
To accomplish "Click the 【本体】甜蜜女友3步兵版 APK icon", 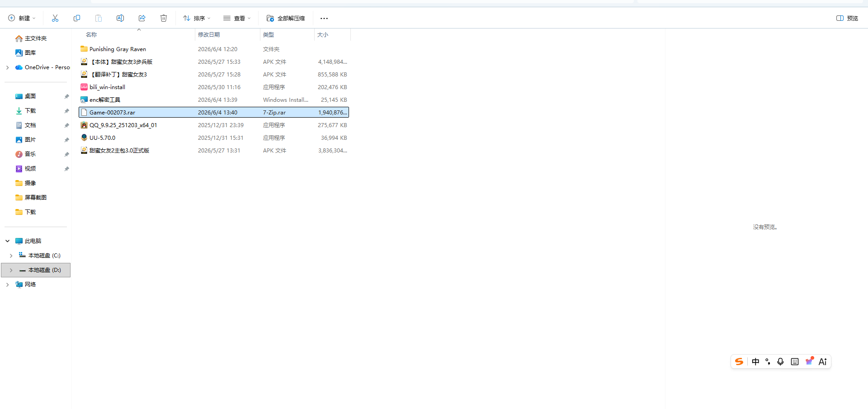I will point(84,62).
